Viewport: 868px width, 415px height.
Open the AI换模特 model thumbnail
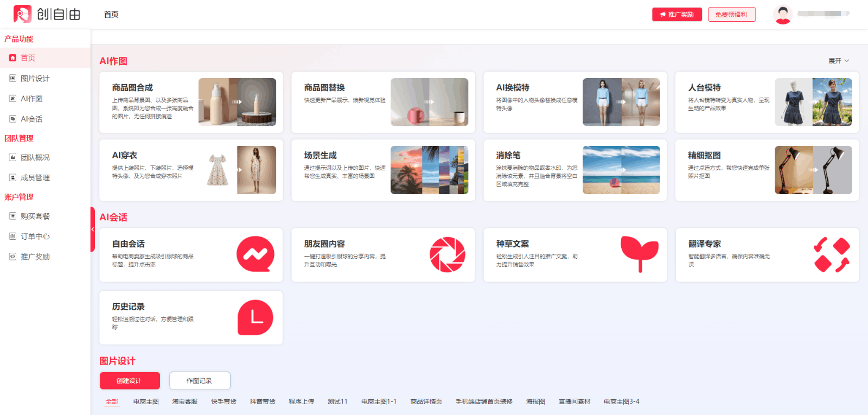[x=621, y=102]
